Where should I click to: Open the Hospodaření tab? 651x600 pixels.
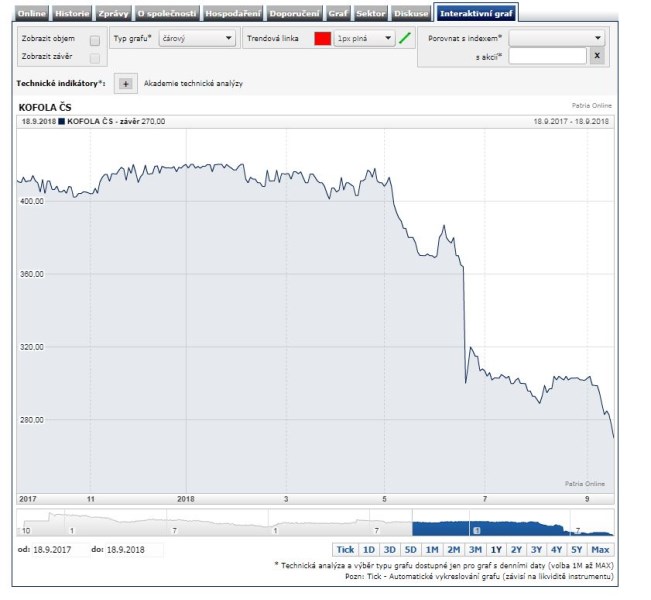pyautogui.click(x=233, y=13)
